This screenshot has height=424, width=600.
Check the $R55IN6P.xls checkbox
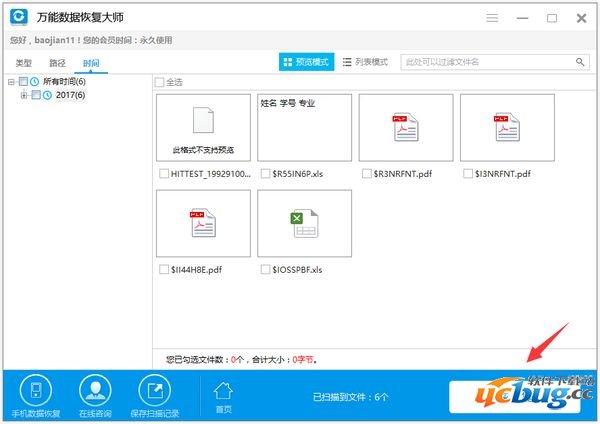coord(265,173)
